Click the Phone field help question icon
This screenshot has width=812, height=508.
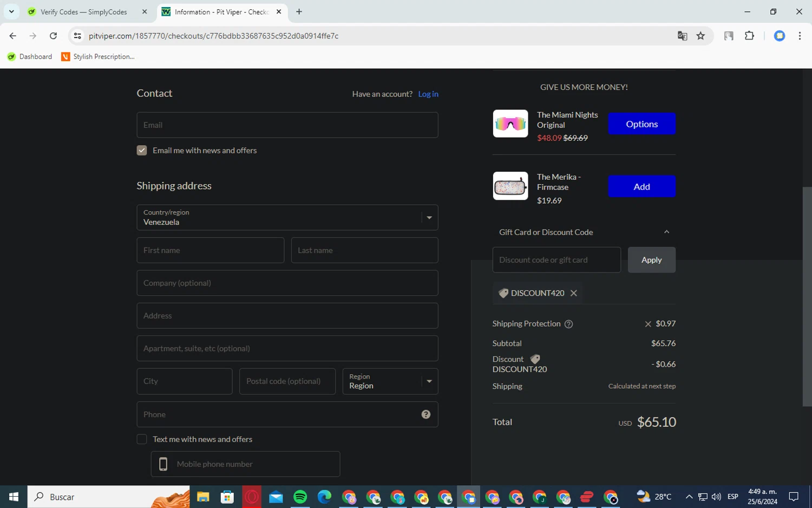pos(426,414)
